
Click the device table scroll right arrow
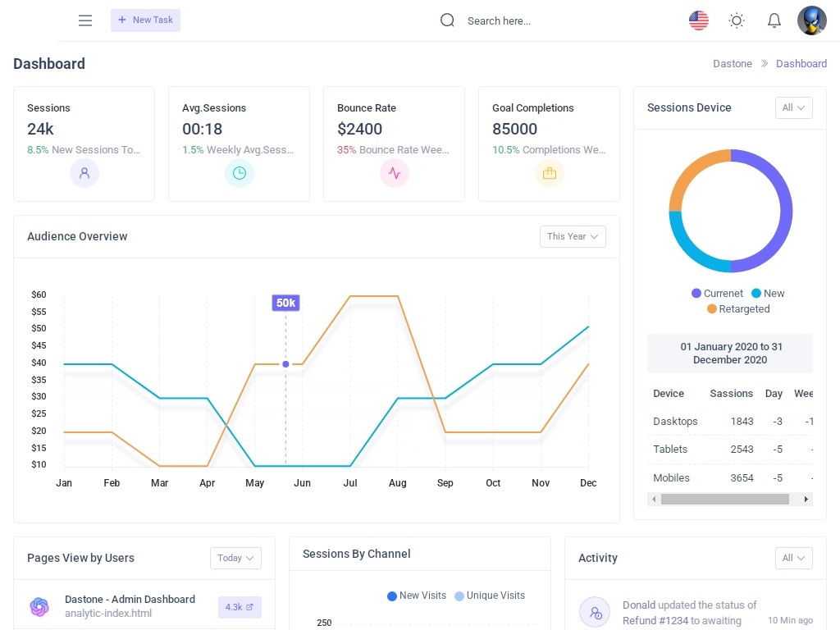pyautogui.click(x=806, y=500)
